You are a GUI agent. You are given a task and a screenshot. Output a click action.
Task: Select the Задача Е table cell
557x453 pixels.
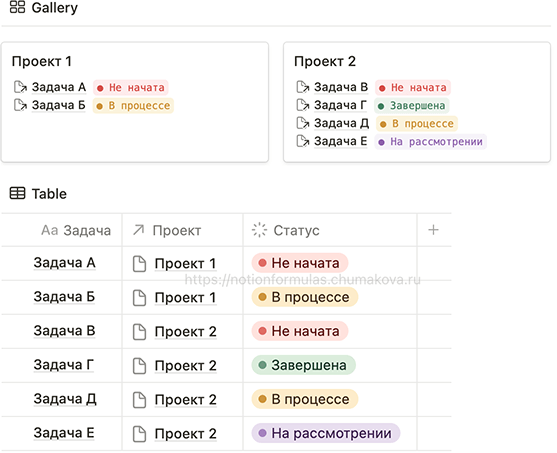tap(62, 433)
